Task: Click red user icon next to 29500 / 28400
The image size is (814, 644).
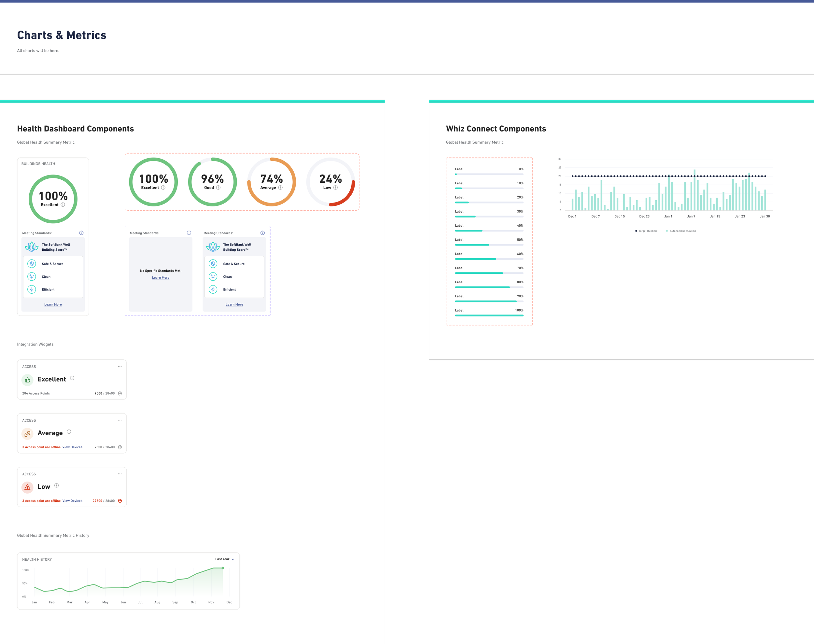Action: pos(120,501)
